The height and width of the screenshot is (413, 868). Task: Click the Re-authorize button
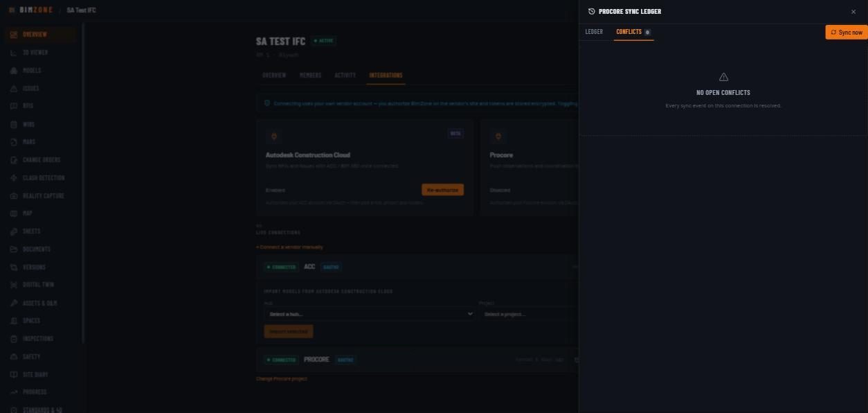[442, 190]
